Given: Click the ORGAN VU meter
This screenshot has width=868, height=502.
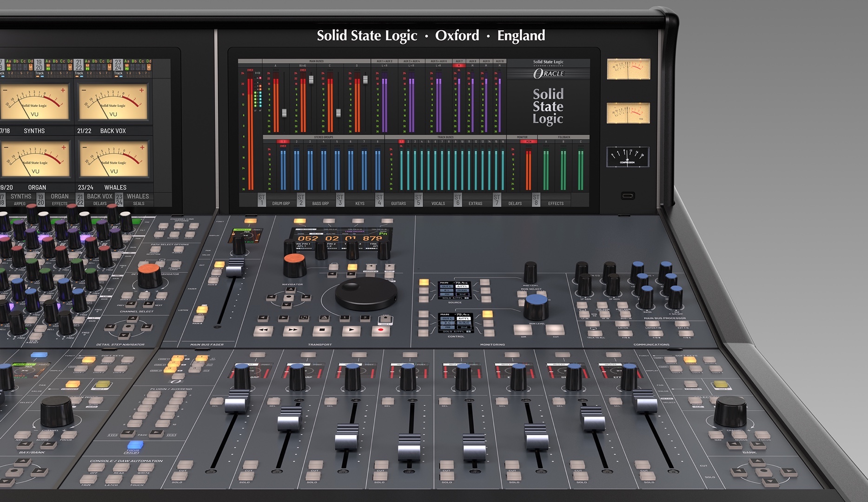Looking at the screenshot, I should tap(35, 160).
